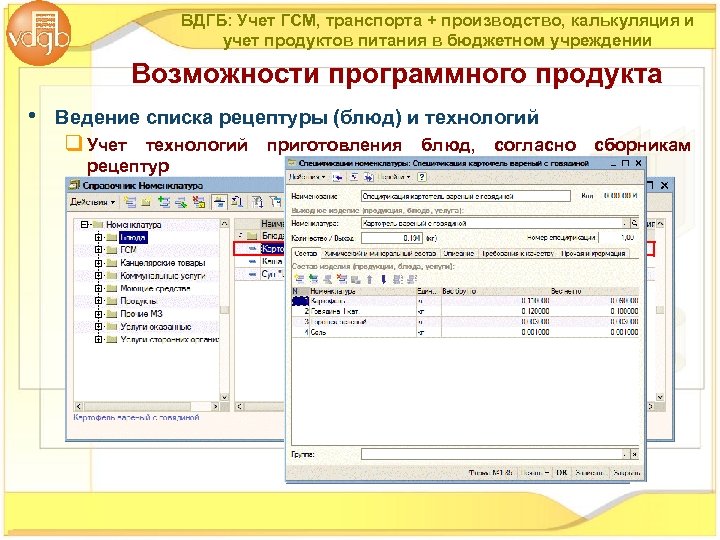
Task: Expand the Коммунальные услуги folder
Action: [x=98, y=276]
